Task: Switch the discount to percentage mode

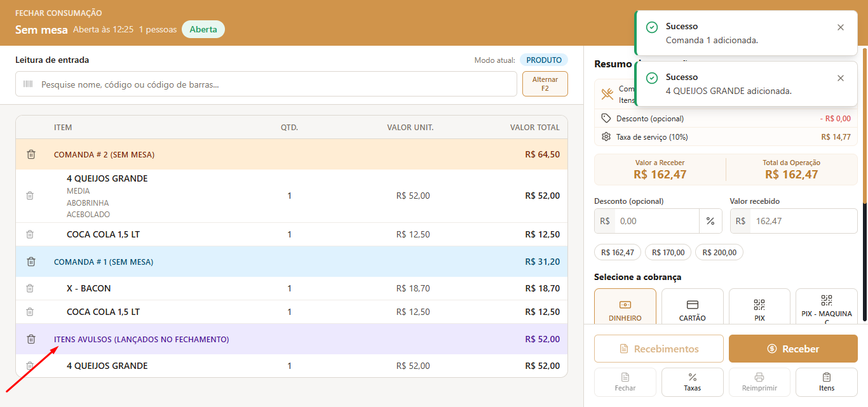Action: (710, 221)
